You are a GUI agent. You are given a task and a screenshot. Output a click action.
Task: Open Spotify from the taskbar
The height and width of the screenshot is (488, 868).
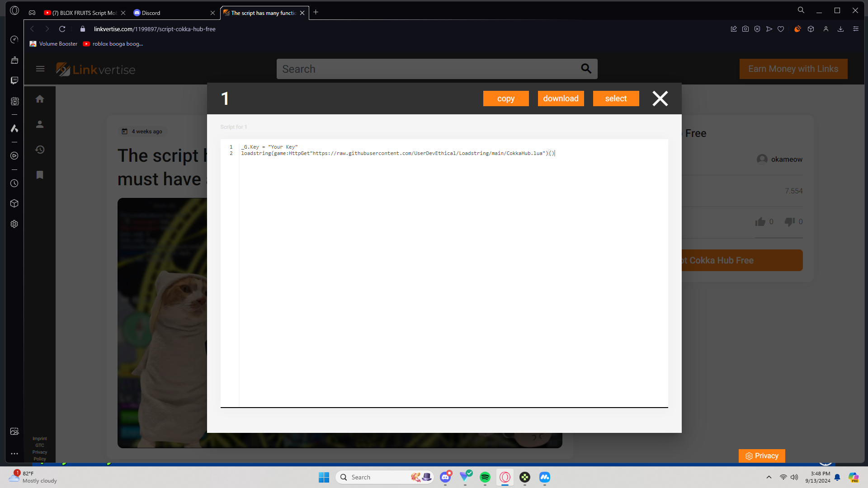click(x=485, y=477)
